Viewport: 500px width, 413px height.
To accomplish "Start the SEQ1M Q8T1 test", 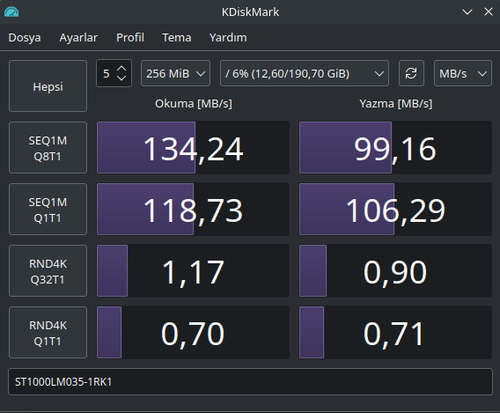I will (48, 148).
